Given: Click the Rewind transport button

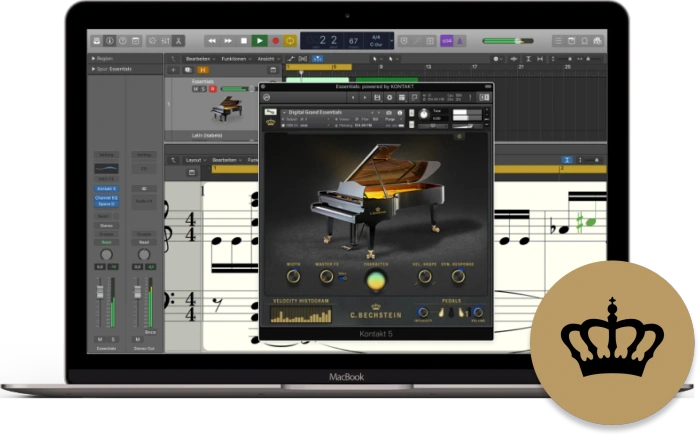Looking at the screenshot, I should tap(212, 41).
